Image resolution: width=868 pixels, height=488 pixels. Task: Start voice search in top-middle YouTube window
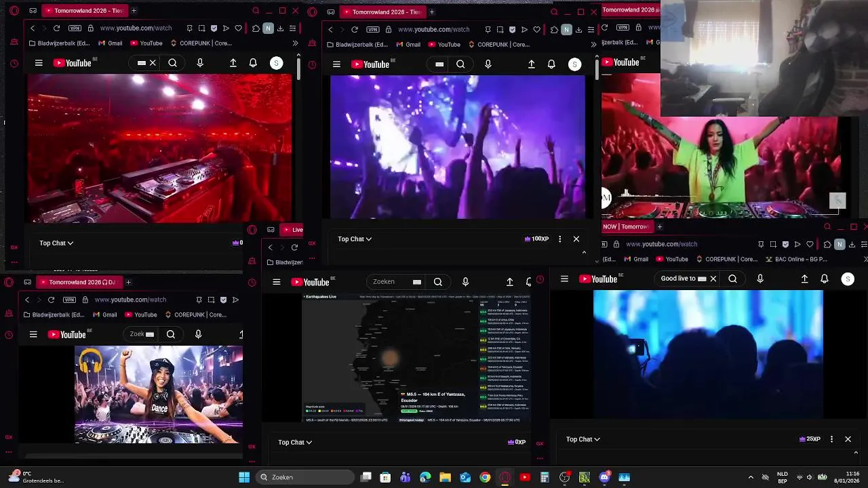[488, 64]
